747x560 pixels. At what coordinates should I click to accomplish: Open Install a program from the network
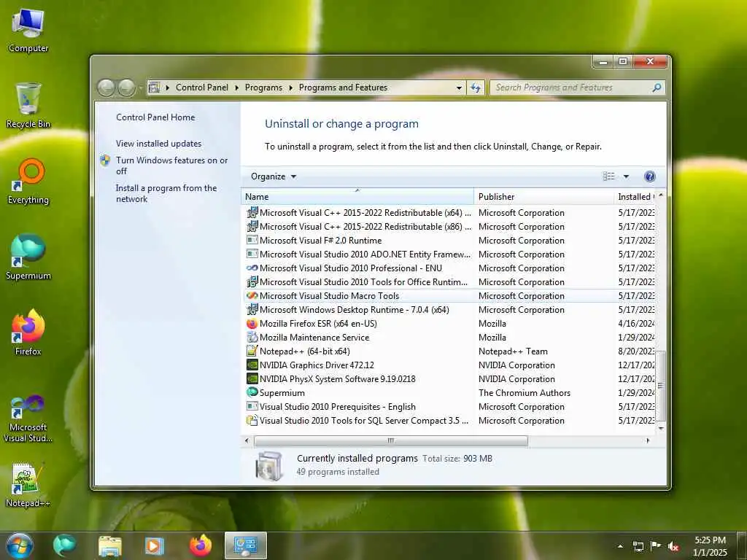coord(166,194)
